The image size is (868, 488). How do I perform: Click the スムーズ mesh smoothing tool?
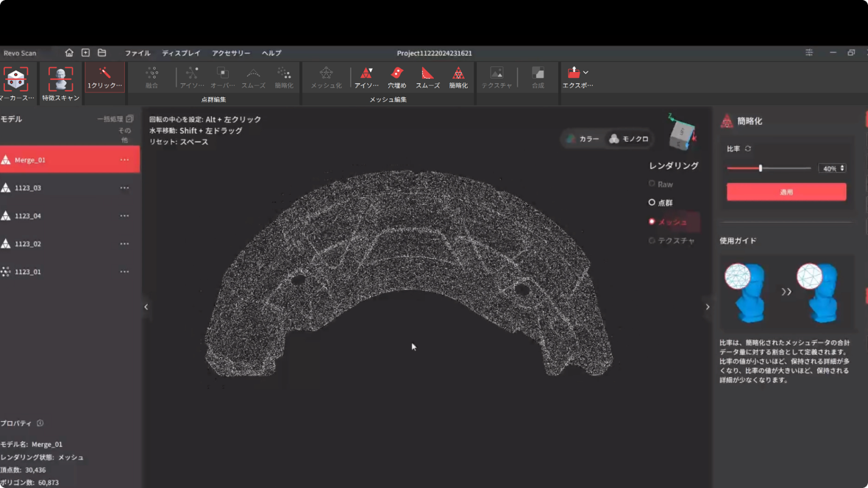427,76
